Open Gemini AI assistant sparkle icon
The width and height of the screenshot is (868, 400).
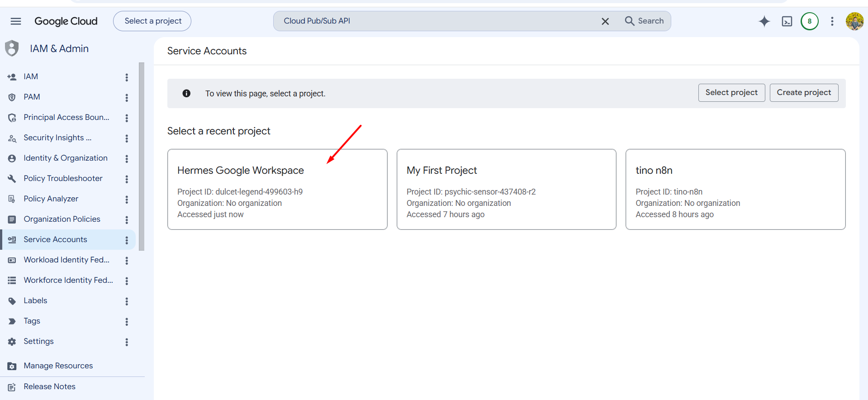(x=764, y=21)
